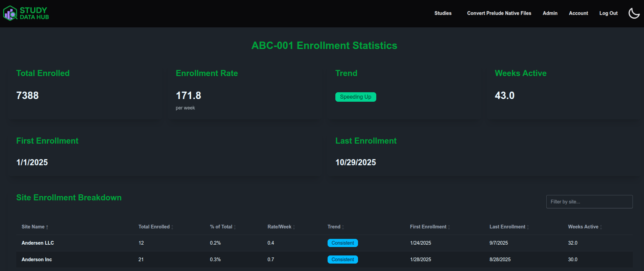Sort by Weeks Active column header

pos(585,227)
